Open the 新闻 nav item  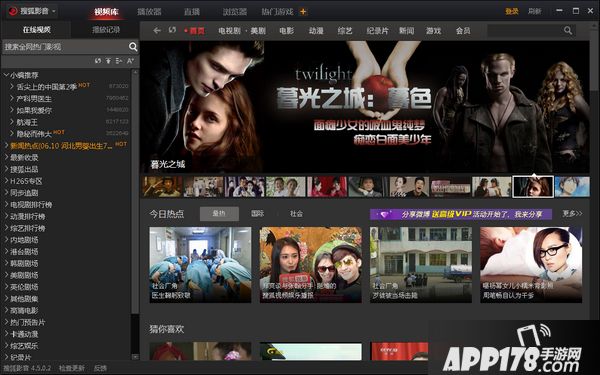(x=406, y=31)
